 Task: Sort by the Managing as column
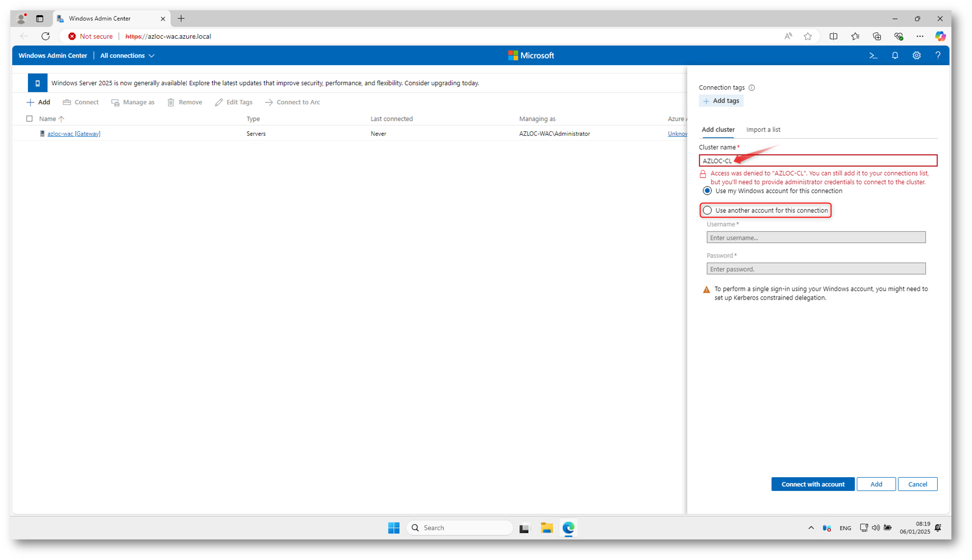tap(537, 119)
